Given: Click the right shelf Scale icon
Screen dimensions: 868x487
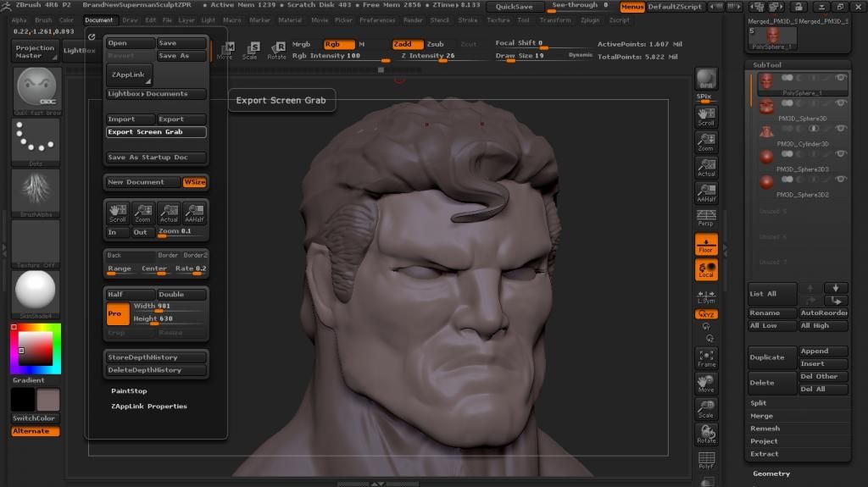Looking at the screenshot, I should pos(706,409).
